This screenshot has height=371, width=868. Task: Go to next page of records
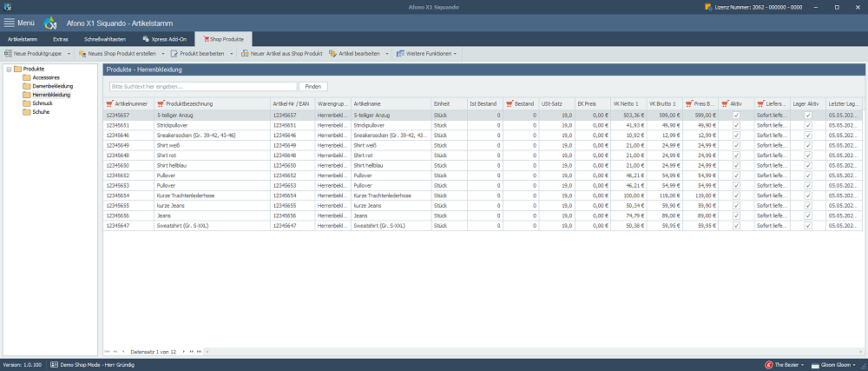[x=191, y=352]
